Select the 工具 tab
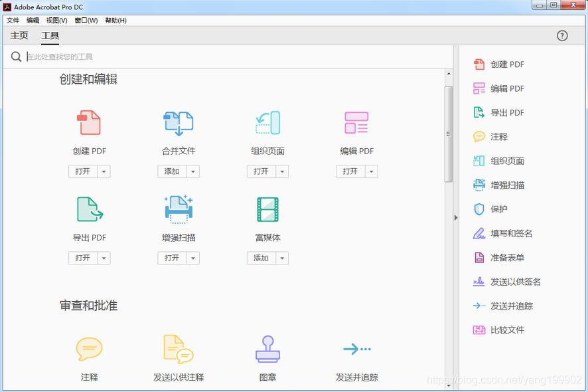Screen dimensions: 588x392 (50, 36)
